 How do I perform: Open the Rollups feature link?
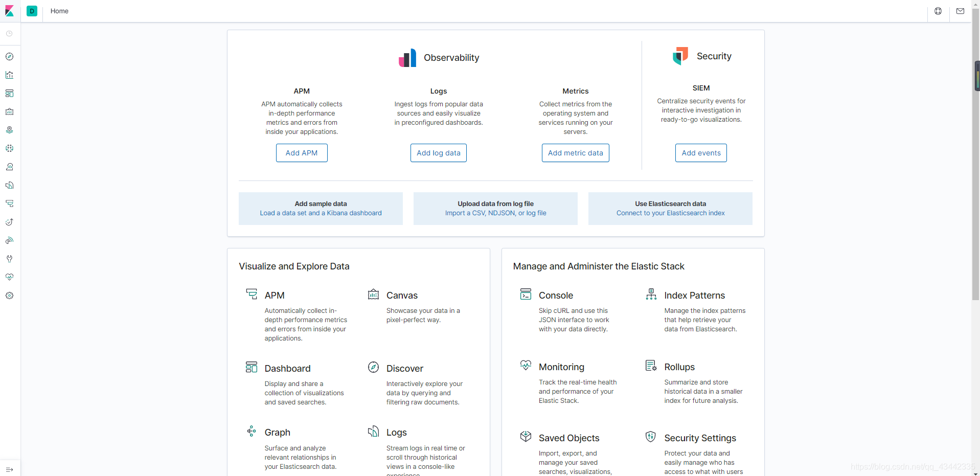679,367
